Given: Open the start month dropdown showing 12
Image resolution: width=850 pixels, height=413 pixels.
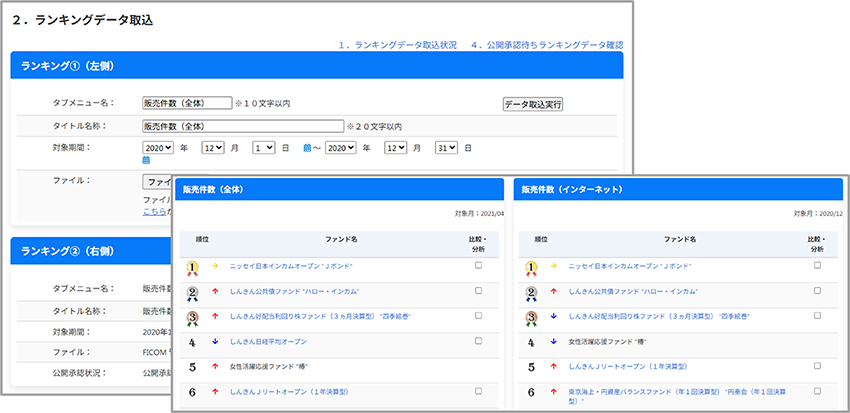Looking at the screenshot, I should (x=212, y=148).
